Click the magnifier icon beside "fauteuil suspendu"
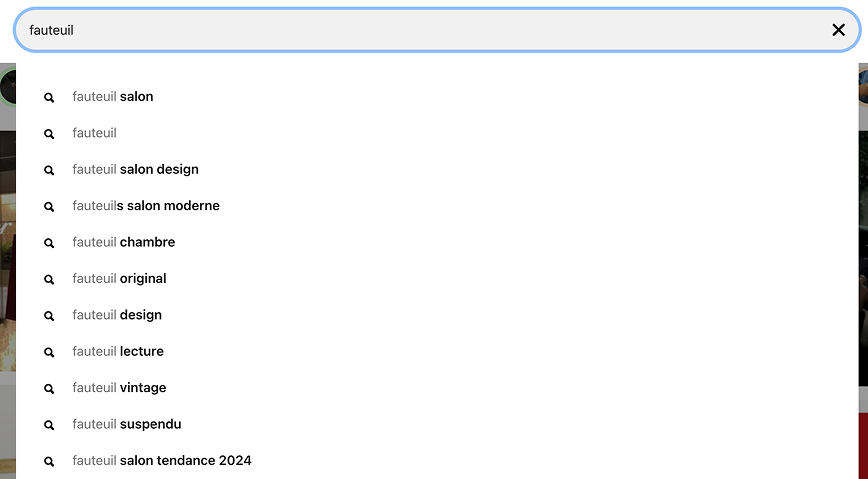This screenshot has width=868, height=479. (x=49, y=425)
